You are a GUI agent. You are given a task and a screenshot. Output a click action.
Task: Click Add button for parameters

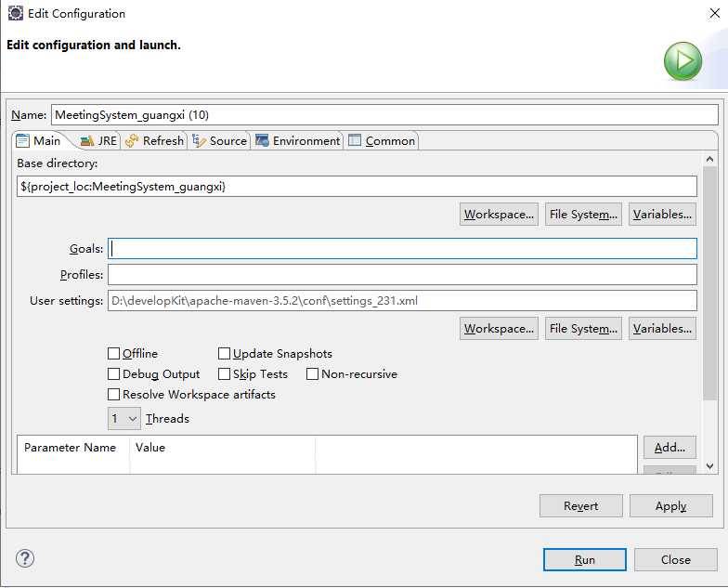tap(670, 448)
